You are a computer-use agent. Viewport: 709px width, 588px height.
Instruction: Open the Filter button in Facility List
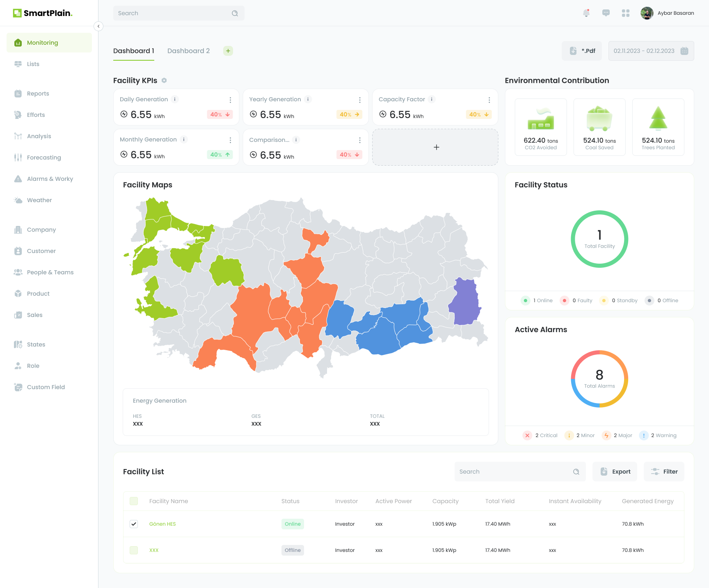coord(664,472)
